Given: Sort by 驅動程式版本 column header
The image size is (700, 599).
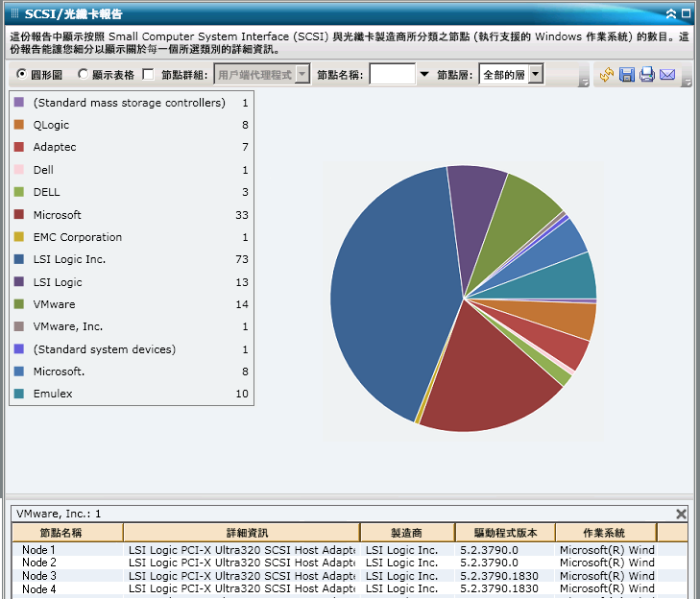Looking at the screenshot, I should (505, 533).
